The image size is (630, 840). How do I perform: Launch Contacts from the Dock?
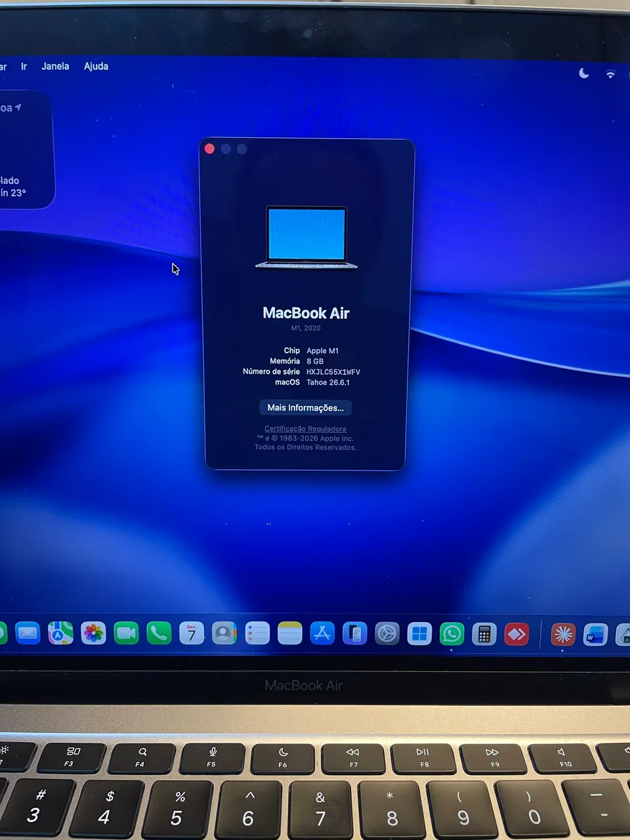224,633
